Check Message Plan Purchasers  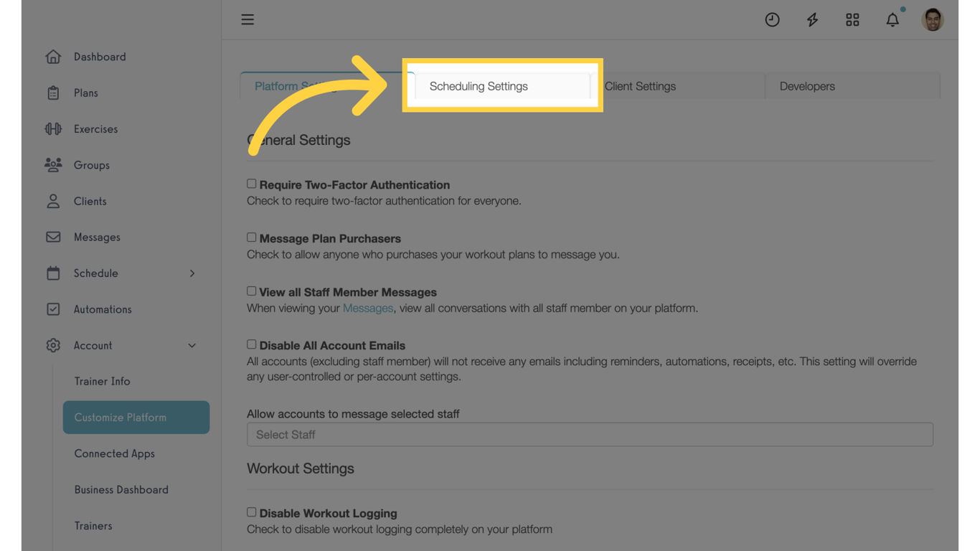tap(251, 237)
